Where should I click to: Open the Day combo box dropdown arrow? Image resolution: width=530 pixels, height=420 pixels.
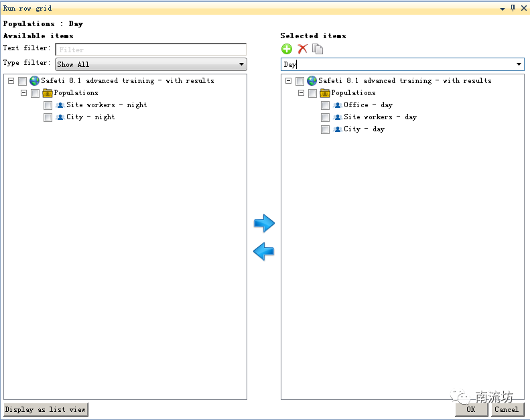point(519,64)
